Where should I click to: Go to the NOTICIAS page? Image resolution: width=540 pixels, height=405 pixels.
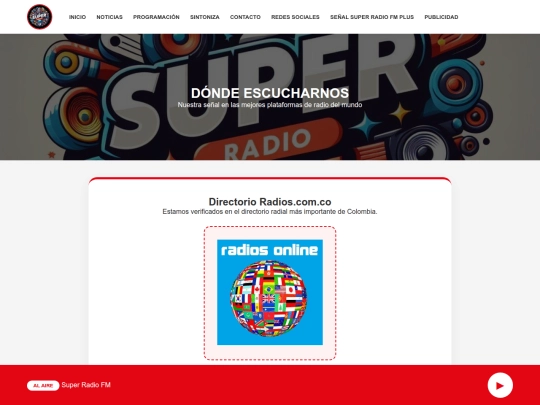(x=110, y=17)
